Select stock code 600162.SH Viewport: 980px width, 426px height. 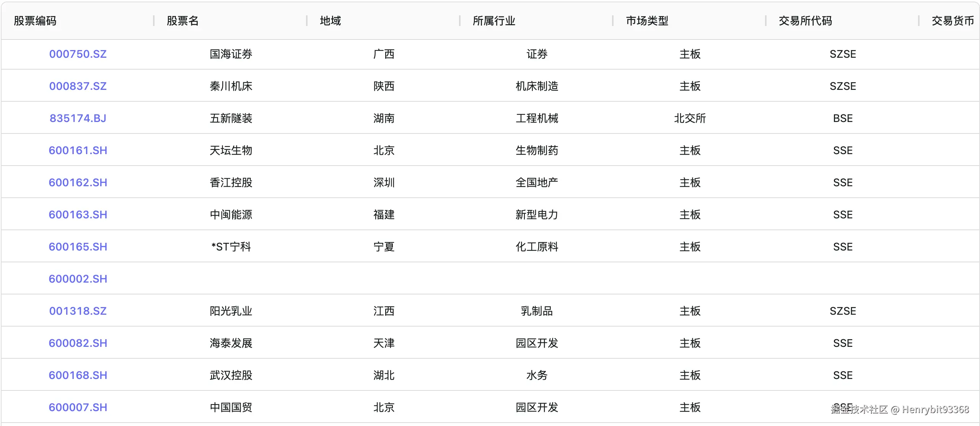tap(78, 183)
